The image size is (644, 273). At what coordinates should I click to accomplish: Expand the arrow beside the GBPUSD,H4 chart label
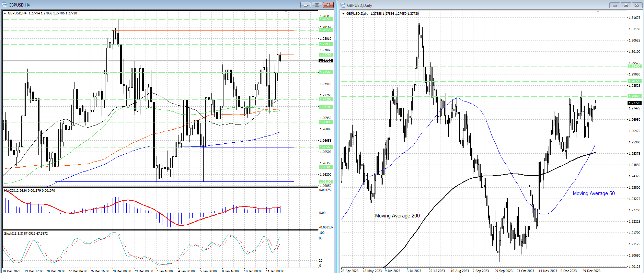click(5, 13)
